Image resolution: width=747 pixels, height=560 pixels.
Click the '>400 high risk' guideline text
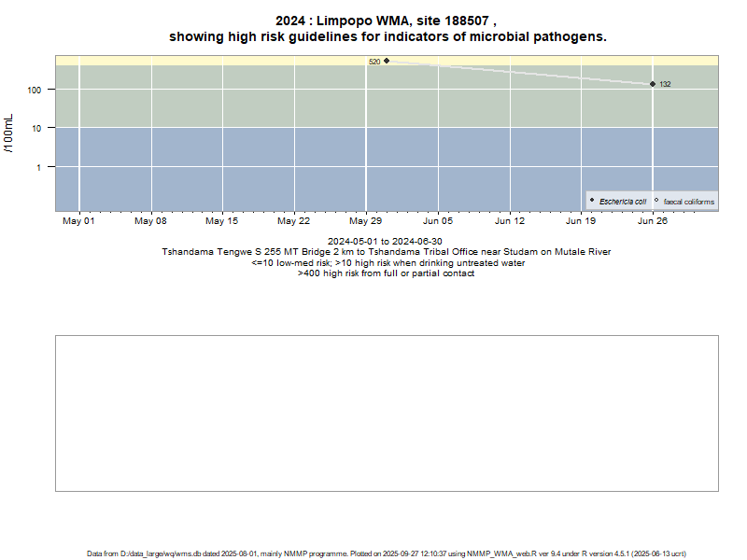386,273
